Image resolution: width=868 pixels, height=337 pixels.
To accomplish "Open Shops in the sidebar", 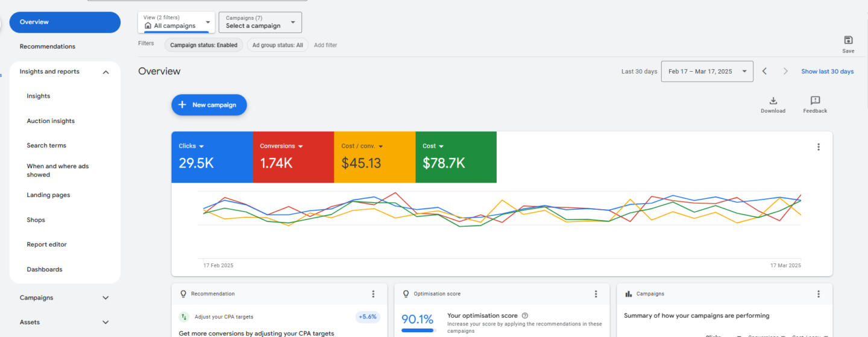I will (x=36, y=220).
